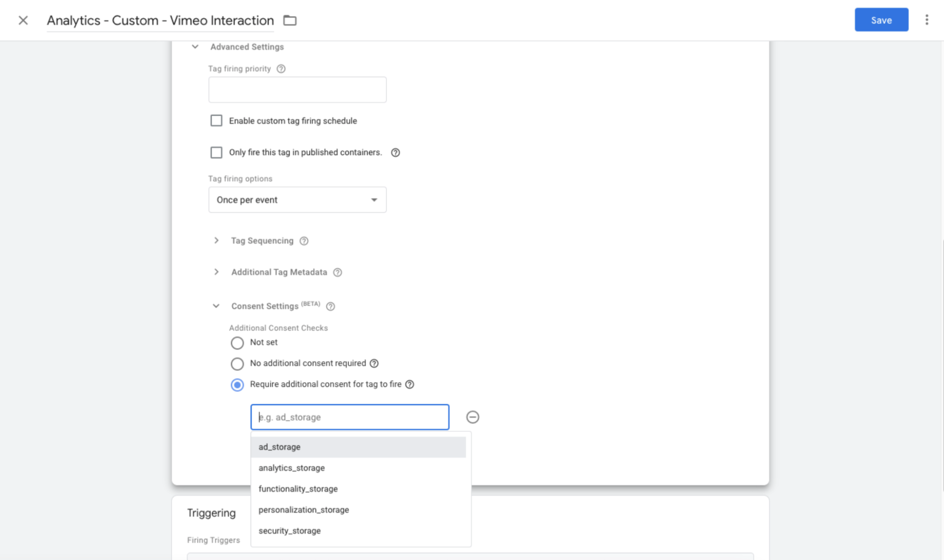Click the Tag firing options label

point(240,179)
